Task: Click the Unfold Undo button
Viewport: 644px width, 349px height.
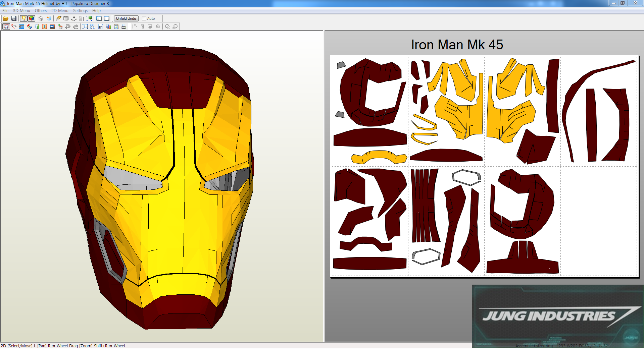Action: (126, 18)
